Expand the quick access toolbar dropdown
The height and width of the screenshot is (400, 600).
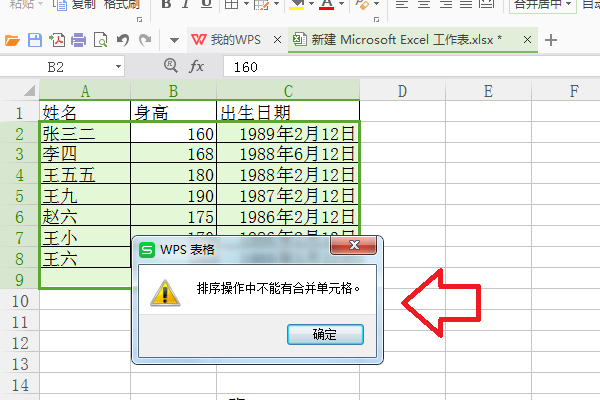click(174, 40)
